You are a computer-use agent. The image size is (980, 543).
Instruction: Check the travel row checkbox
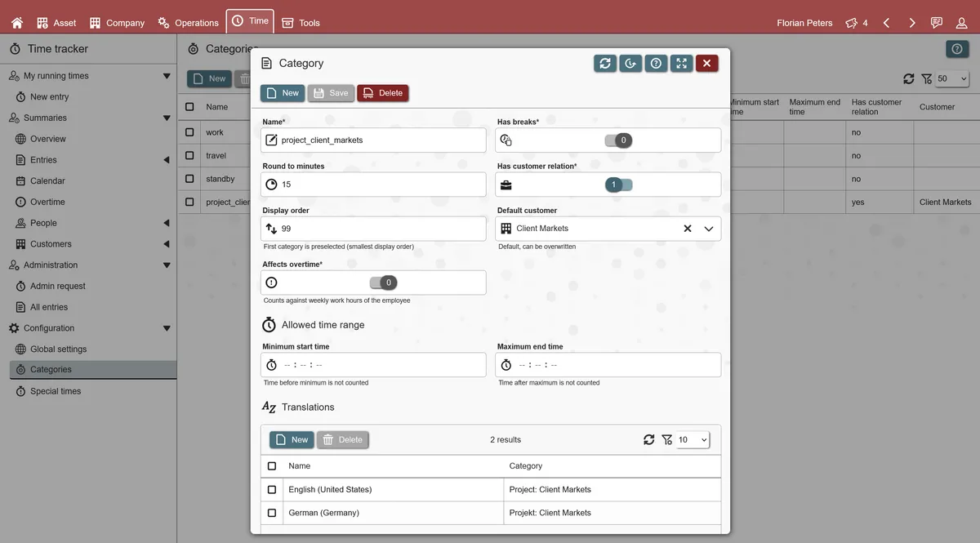click(189, 155)
